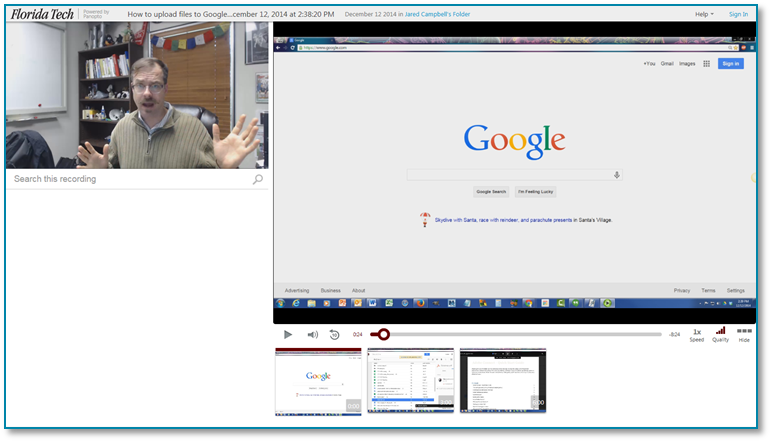Mute the recording volume
Image resolution: width=771 pixels, height=442 pixels.
313,335
